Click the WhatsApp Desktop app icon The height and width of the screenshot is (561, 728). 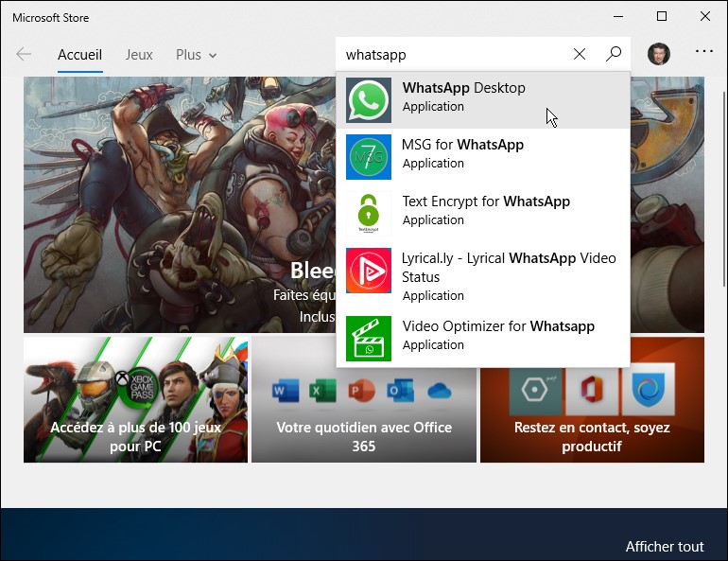click(x=369, y=100)
